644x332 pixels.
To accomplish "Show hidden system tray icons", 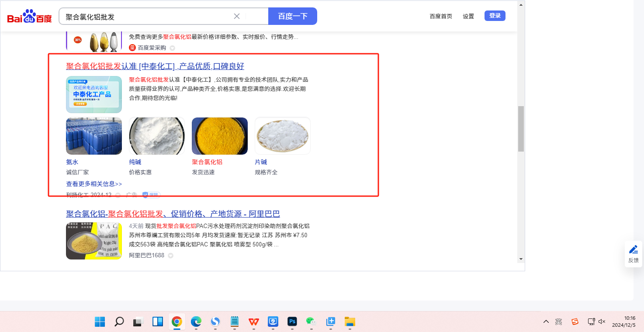I will [546, 322].
